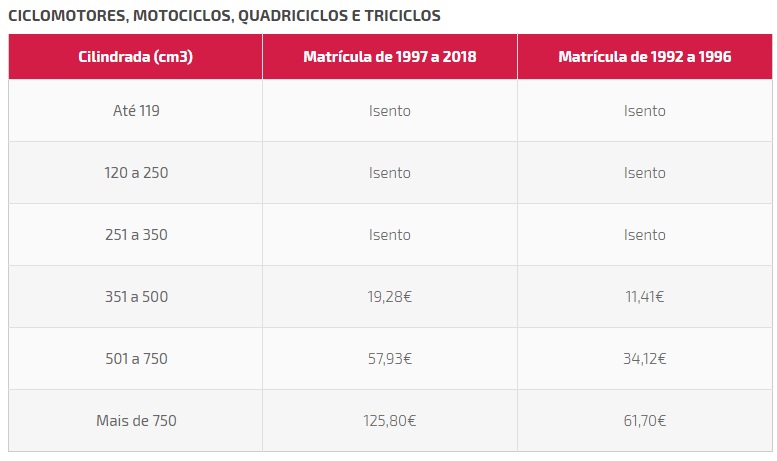Image resolution: width=777 pixels, height=461 pixels.
Task: Click the "Até 119" row label
Action: pyautogui.click(x=136, y=111)
